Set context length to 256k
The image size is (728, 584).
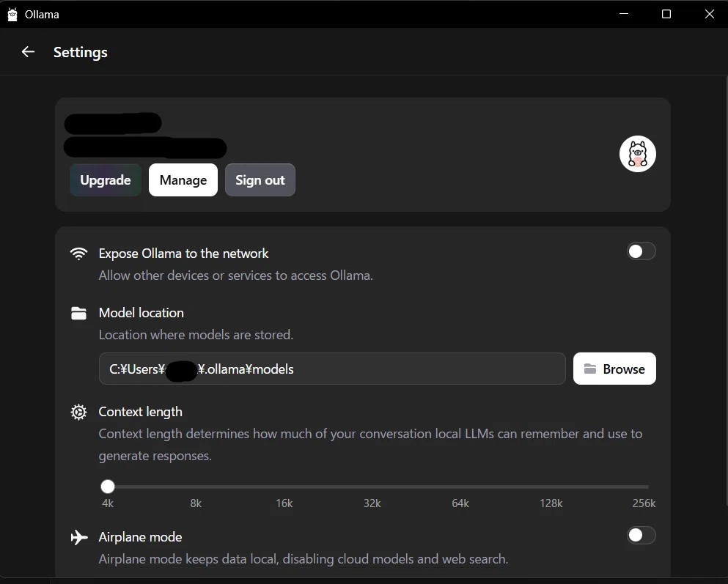pos(644,503)
